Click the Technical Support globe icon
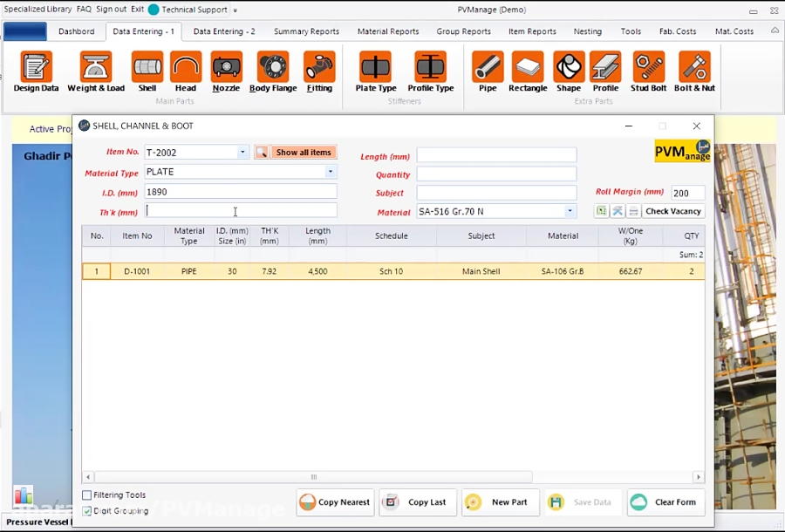The height and width of the screenshot is (532, 785). [154, 10]
